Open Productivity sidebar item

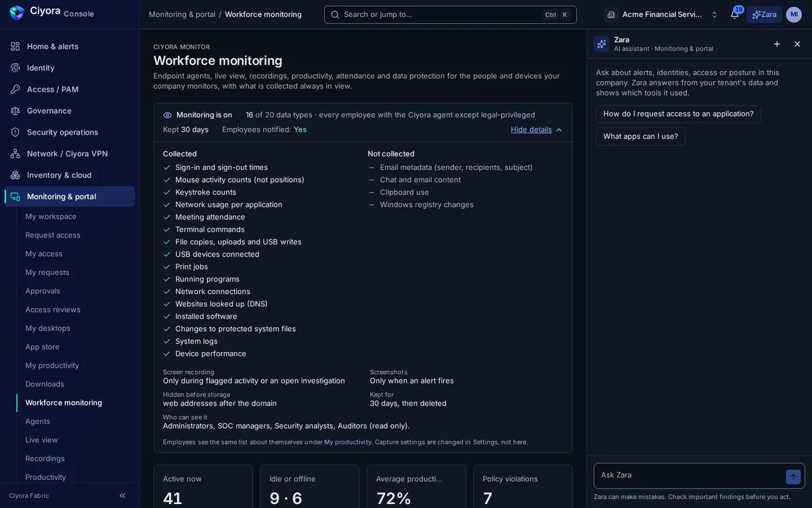(x=75, y=477)
